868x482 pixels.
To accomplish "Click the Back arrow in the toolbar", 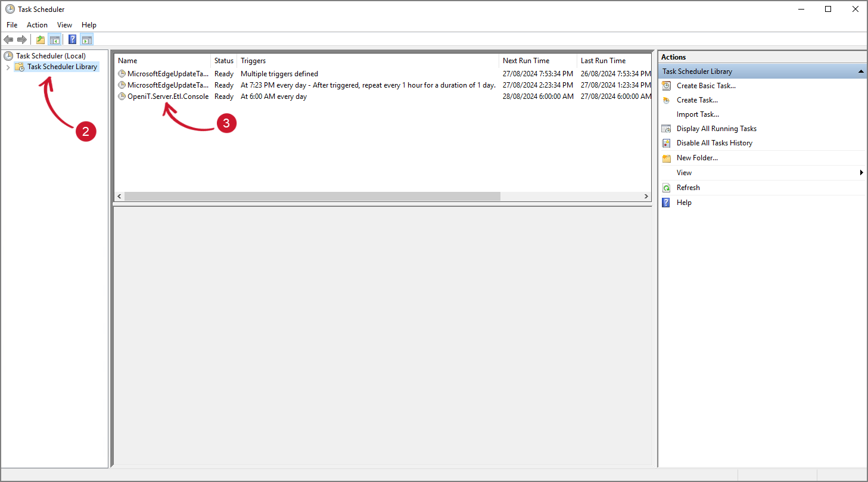I will (8, 40).
